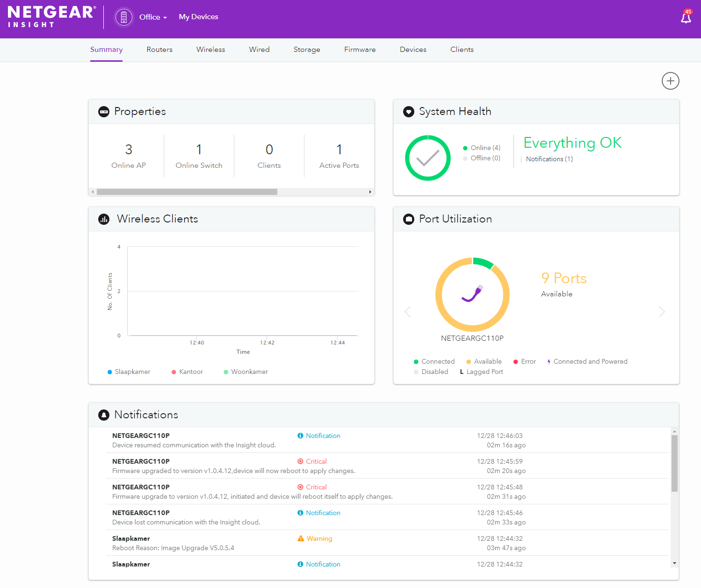Click the critical icon on the 12:45:59 notification
Viewport: 701px width, 588px height.
pyautogui.click(x=300, y=461)
